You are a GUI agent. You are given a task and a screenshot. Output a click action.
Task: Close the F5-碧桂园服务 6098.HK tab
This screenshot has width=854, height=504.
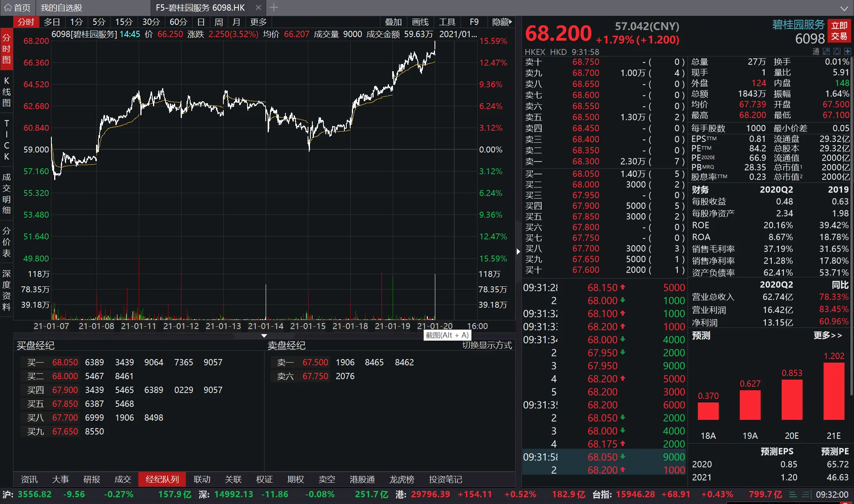(258, 8)
